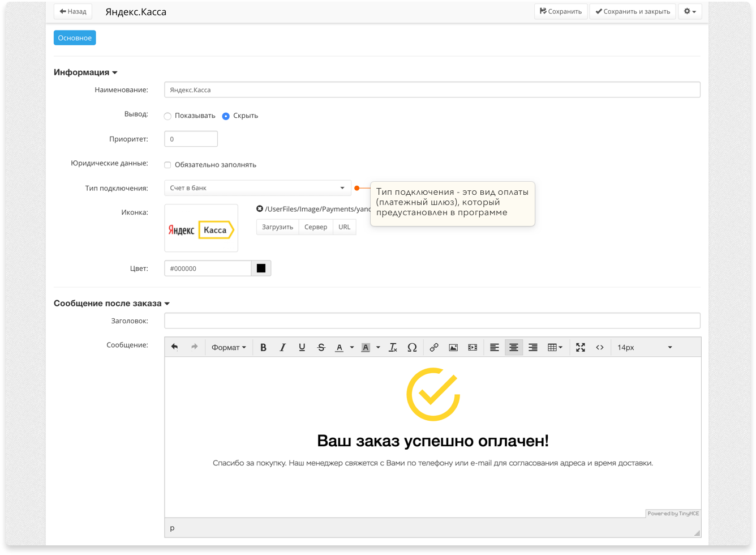Open the Формат dropdown in the editor
The width and height of the screenshot is (756, 555).
point(229,347)
